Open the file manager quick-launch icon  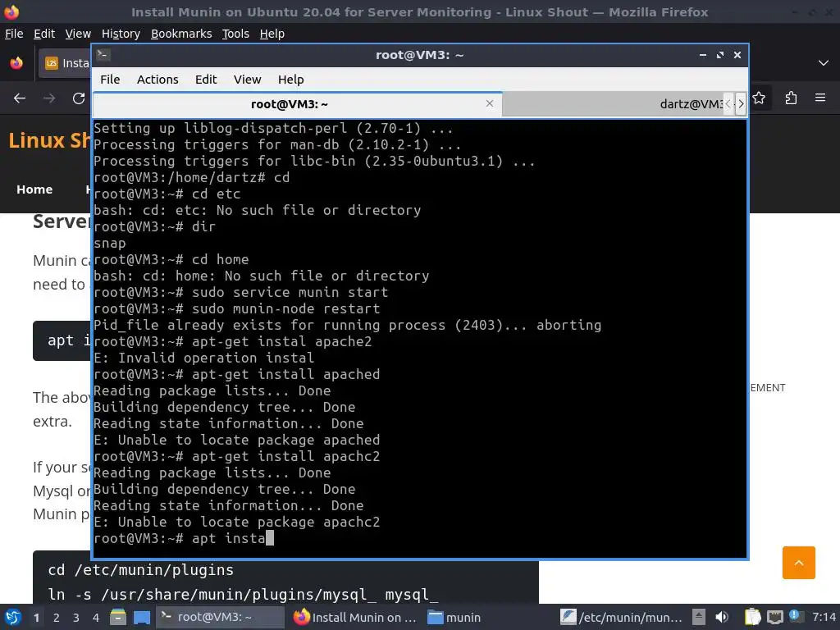click(x=118, y=617)
